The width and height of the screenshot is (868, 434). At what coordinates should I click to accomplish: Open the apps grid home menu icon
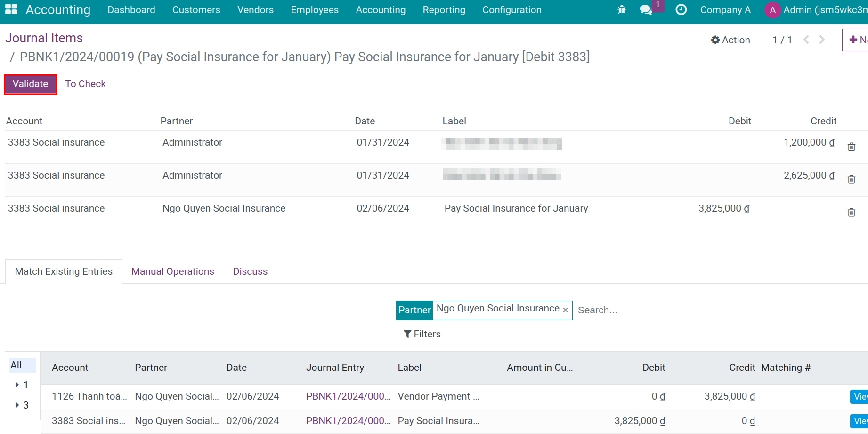(11, 9)
